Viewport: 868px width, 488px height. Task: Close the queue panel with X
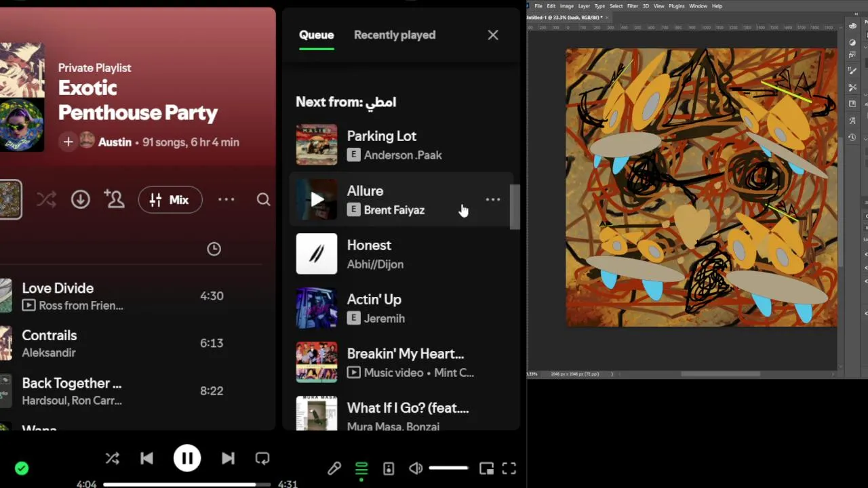[x=493, y=35]
